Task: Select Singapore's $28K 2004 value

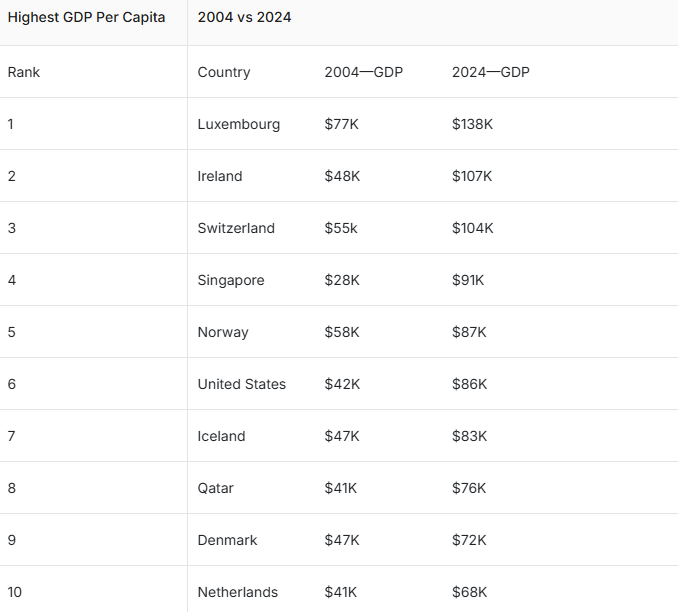Action: (x=342, y=280)
